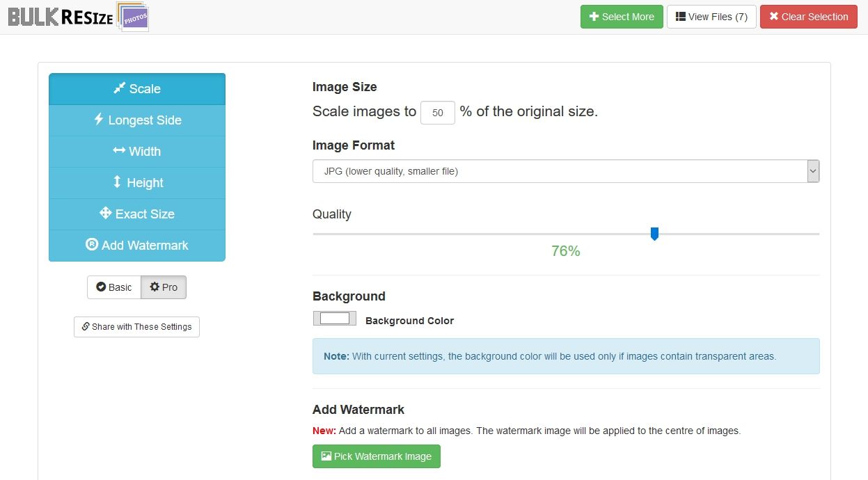868x480 pixels.
Task: Open the Exact Size mode
Action: 137,214
